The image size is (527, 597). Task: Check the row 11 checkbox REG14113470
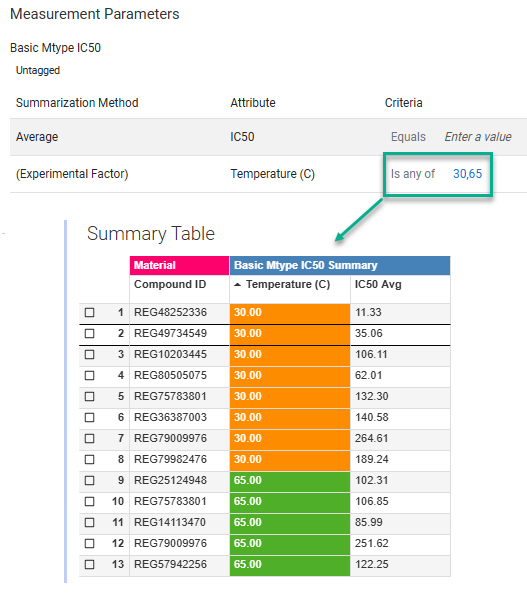[89, 522]
